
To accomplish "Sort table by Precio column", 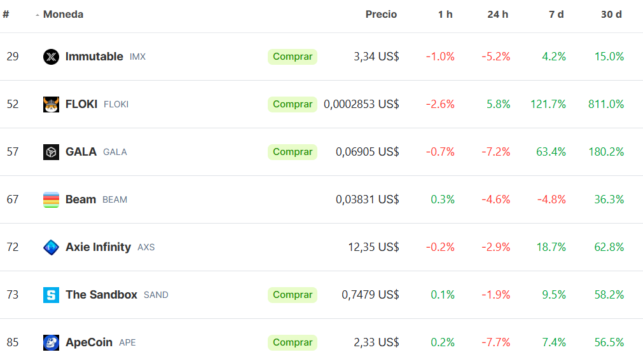I will click(x=381, y=15).
